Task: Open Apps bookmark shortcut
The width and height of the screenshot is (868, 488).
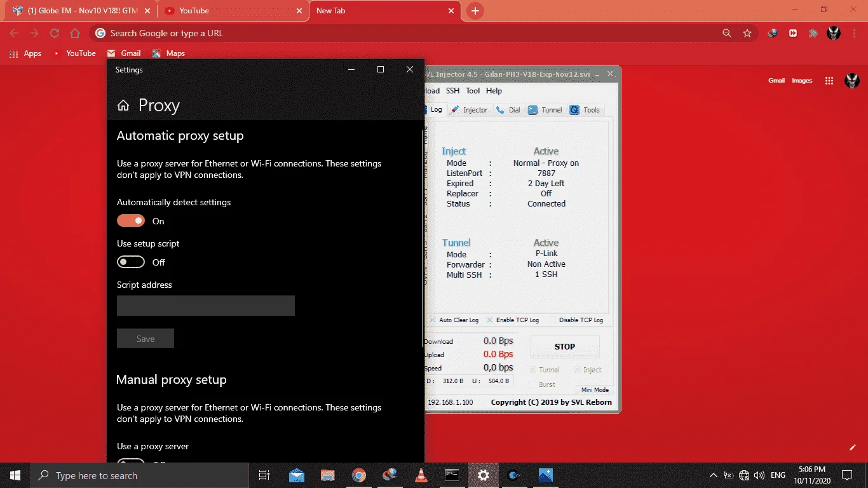Action: pos(25,53)
